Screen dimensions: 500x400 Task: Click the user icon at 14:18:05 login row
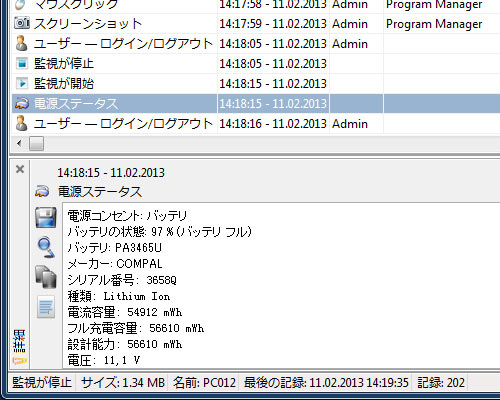22,44
